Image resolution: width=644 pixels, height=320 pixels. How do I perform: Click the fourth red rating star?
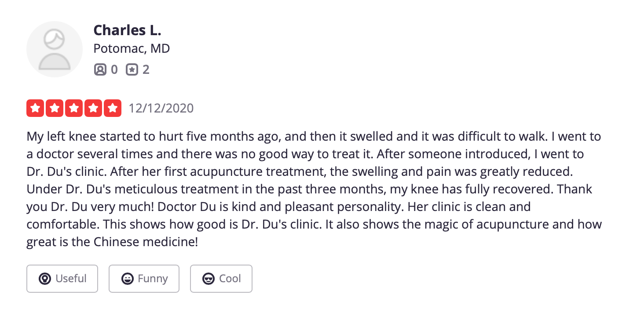pyautogui.click(x=93, y=108)
